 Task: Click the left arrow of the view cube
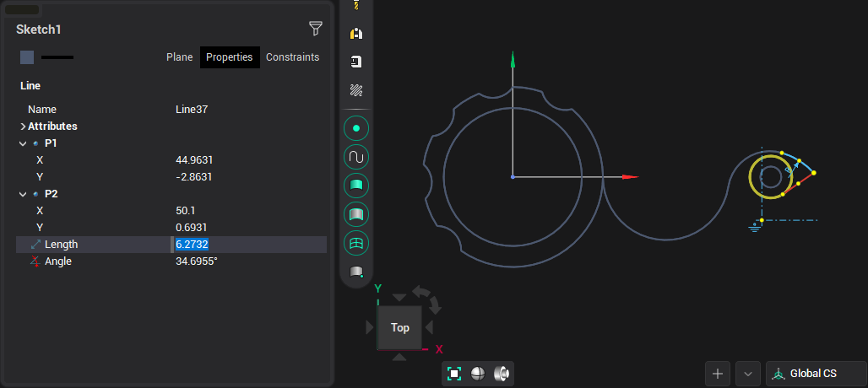[371, 327]
